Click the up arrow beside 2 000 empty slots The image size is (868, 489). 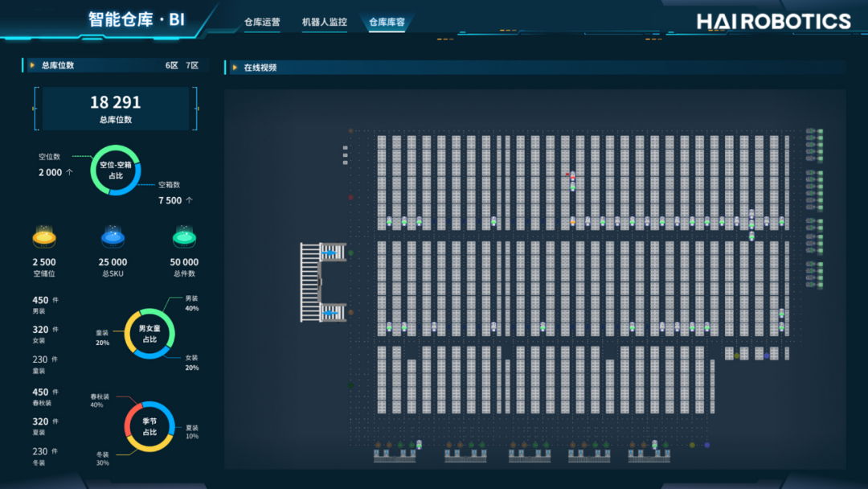coord(69,172)
